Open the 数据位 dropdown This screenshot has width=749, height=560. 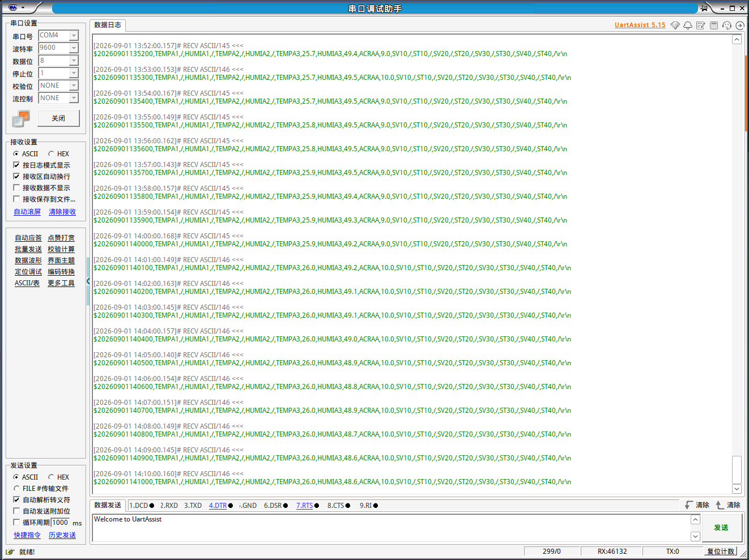point(74,61)
